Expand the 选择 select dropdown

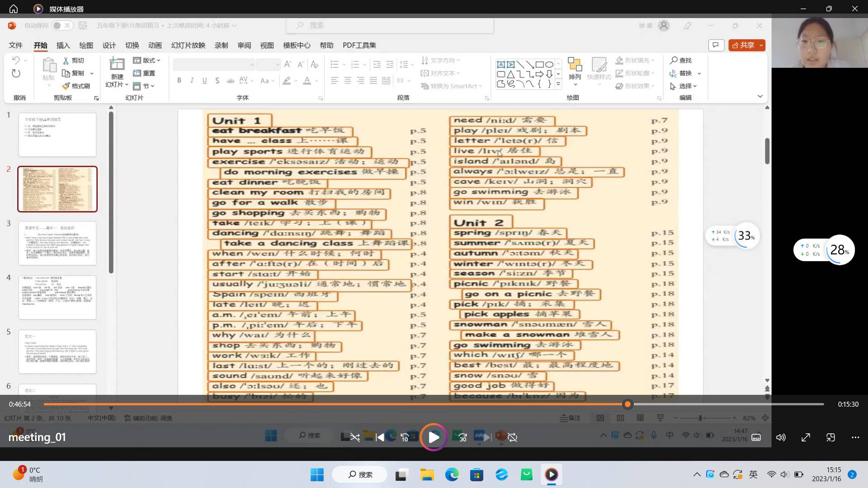tap(695, 86)
